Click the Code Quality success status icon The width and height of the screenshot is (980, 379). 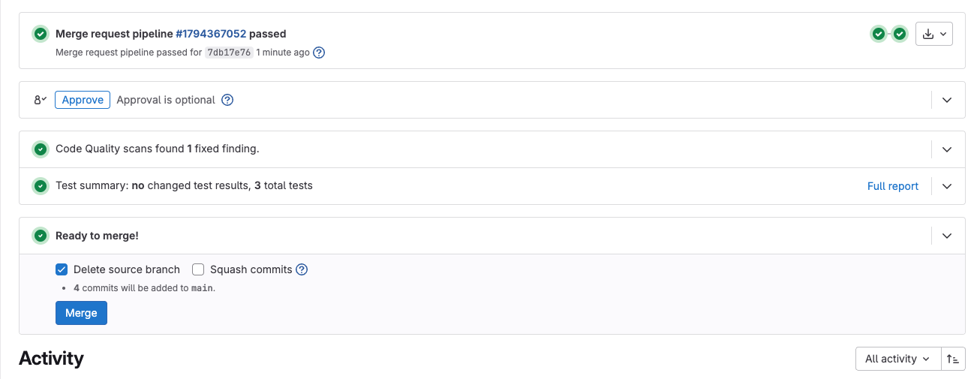(x=41, y=149)
